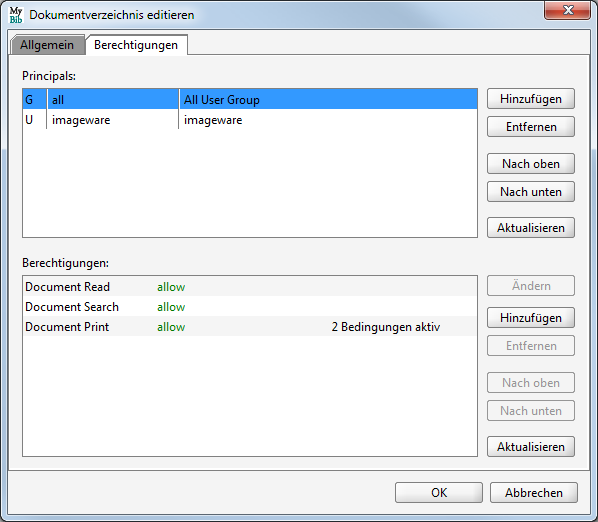Click the G group type cell
The width and height of the screenshot is (598, 522).
[34, 100]
